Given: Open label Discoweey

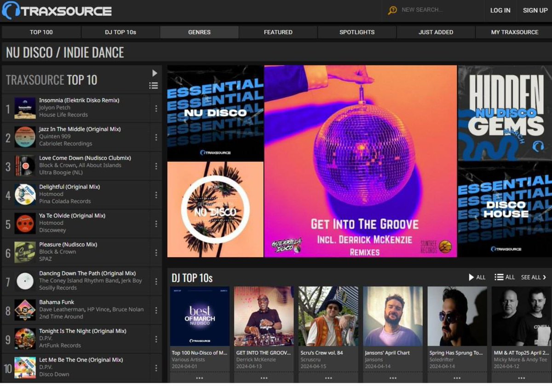Looking at the screenshot, I should click(x=52, y=230).
